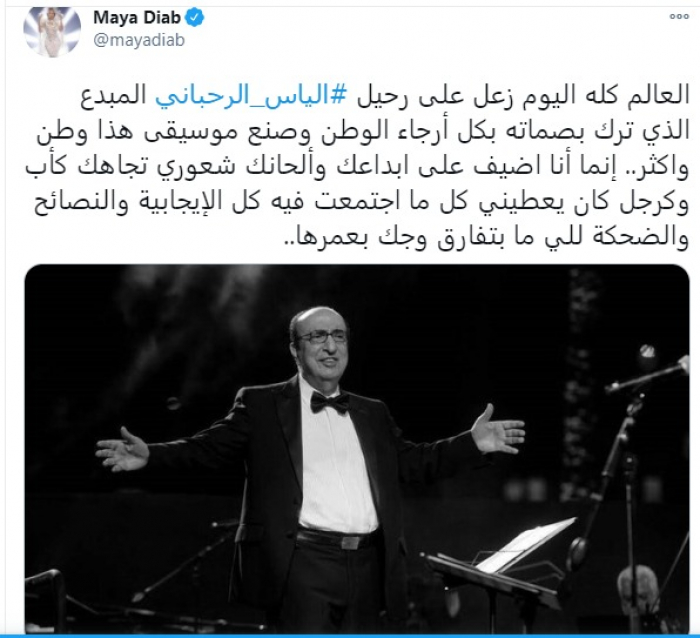Screen dimensions: 700x638
Task: Click the tweet line starting with العالم كله
Action: pyautogui.click(x=385, y=97)
